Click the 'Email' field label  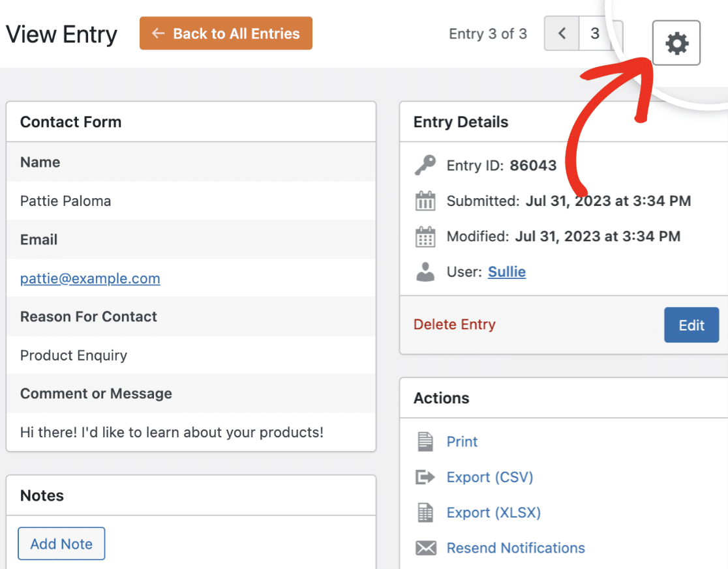tap(38, 240)
